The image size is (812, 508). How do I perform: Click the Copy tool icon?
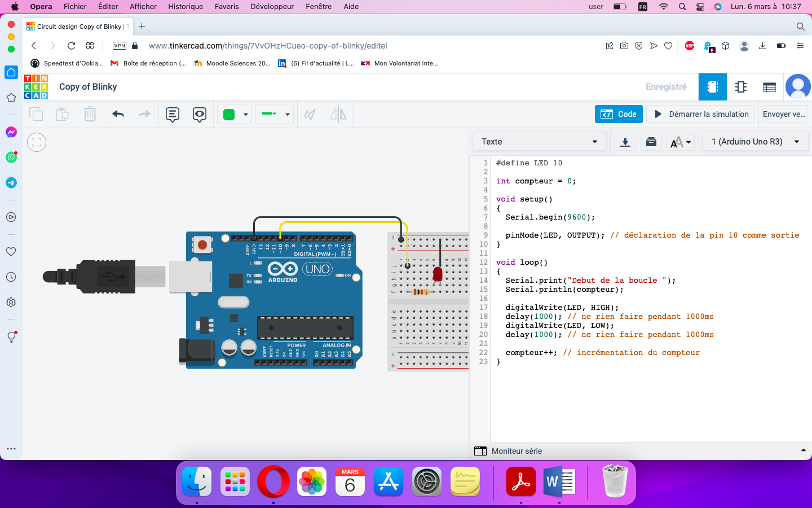click(x=36, y=114)
